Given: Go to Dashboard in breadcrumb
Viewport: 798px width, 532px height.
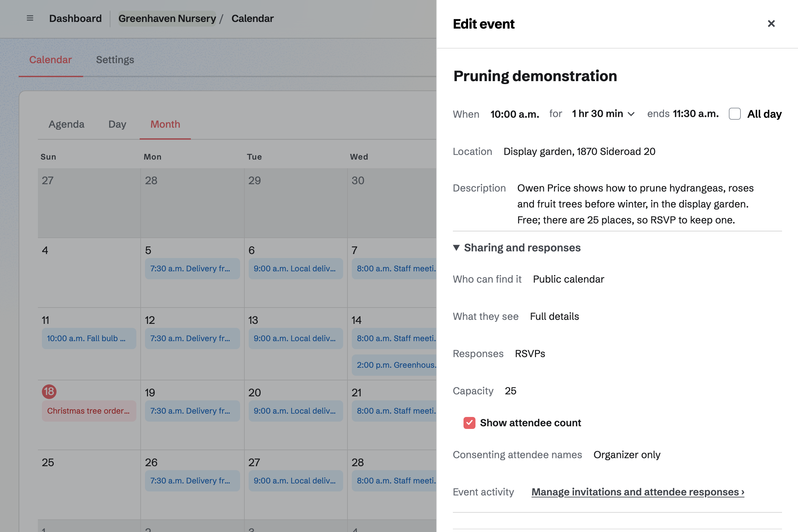Looking at the screenshot, I should coord(75,18).
